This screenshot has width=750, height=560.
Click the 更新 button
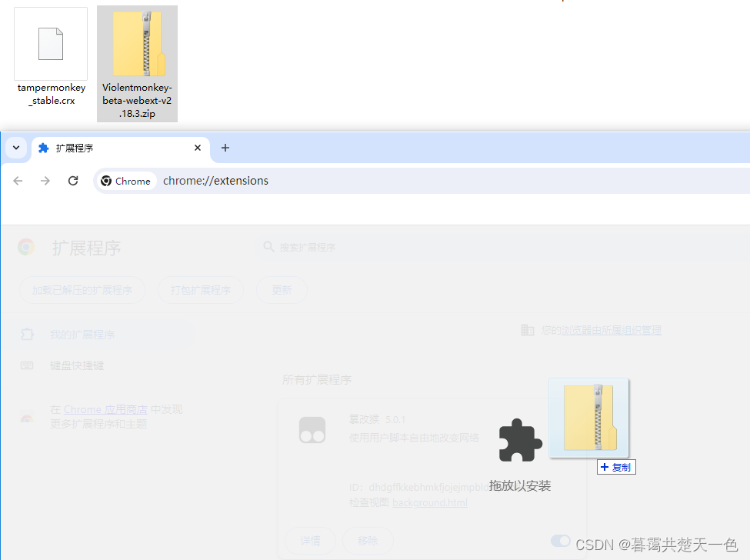point(282,290)
